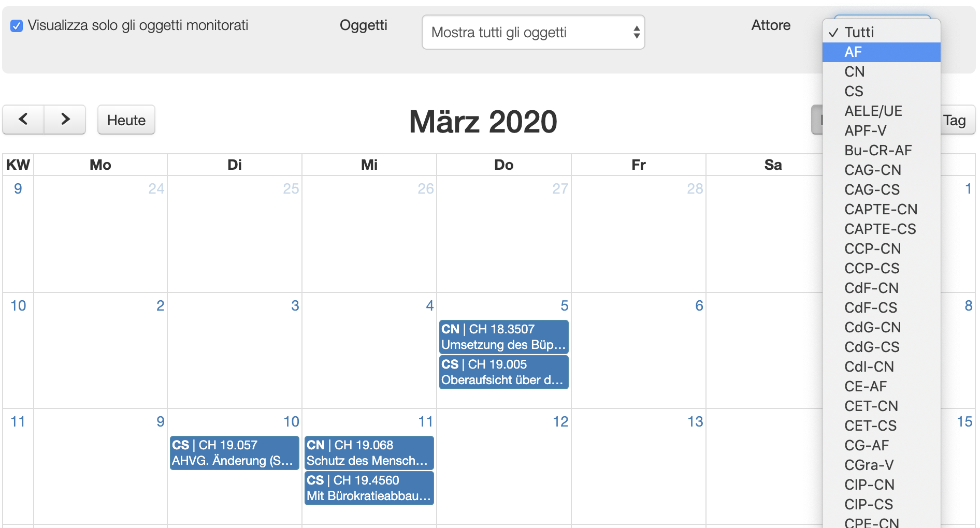Uncheck Visualizza solo gli oggetti monitorati
This screenshot has width=980, height=528.
coord(17,26)
